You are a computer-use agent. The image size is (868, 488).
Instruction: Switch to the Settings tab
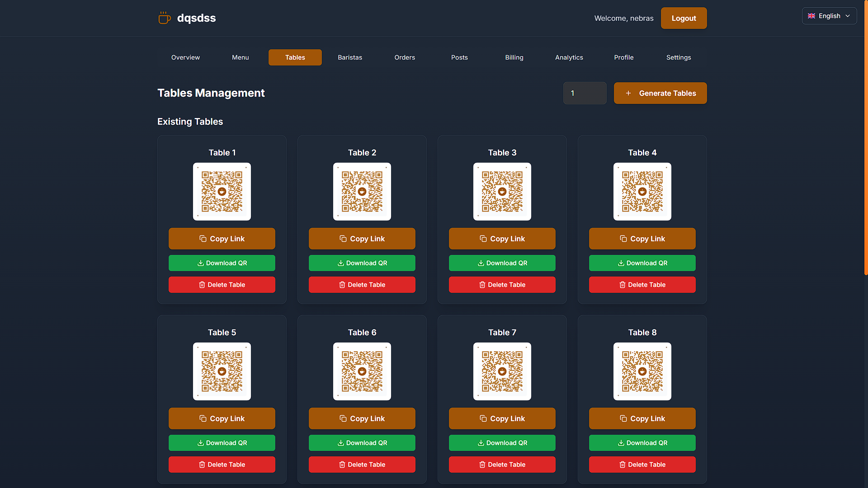(679, 57)
